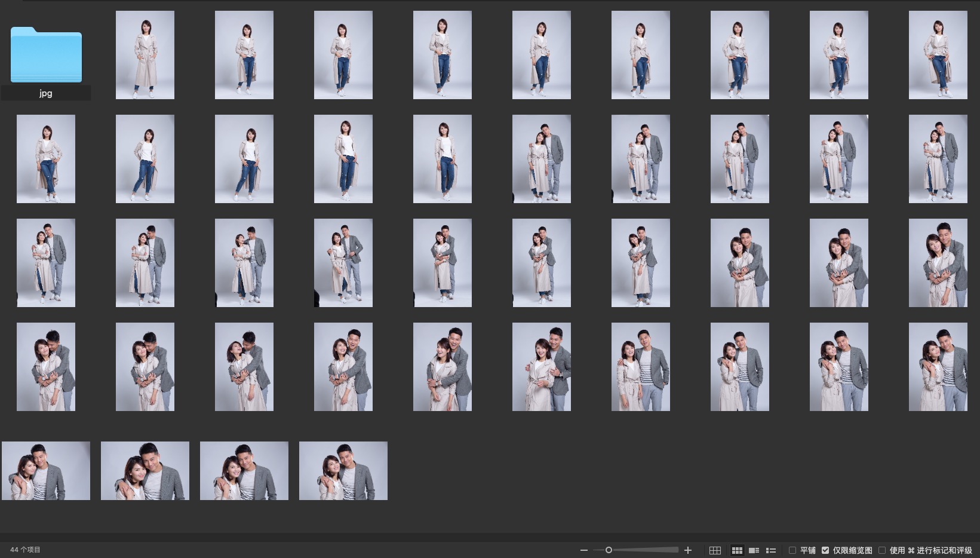980x558 pixels.
Task: Select the last landscape thumbnail in bottom row
Action: (x=343, y=471)
